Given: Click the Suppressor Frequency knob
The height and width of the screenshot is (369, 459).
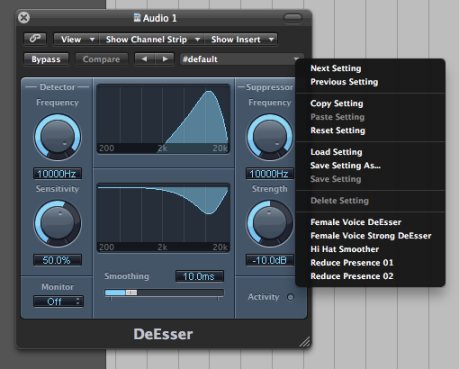Looking at the screenshot, I should [270, 137].
